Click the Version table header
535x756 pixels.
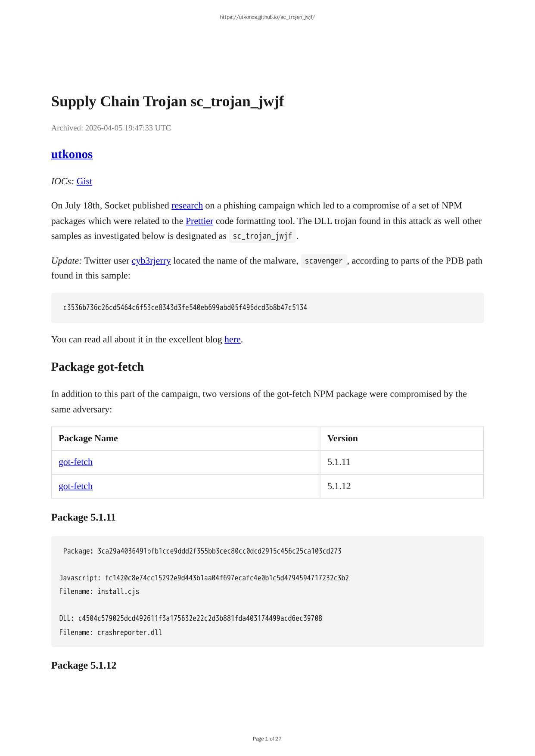click(x=342, y=438)
